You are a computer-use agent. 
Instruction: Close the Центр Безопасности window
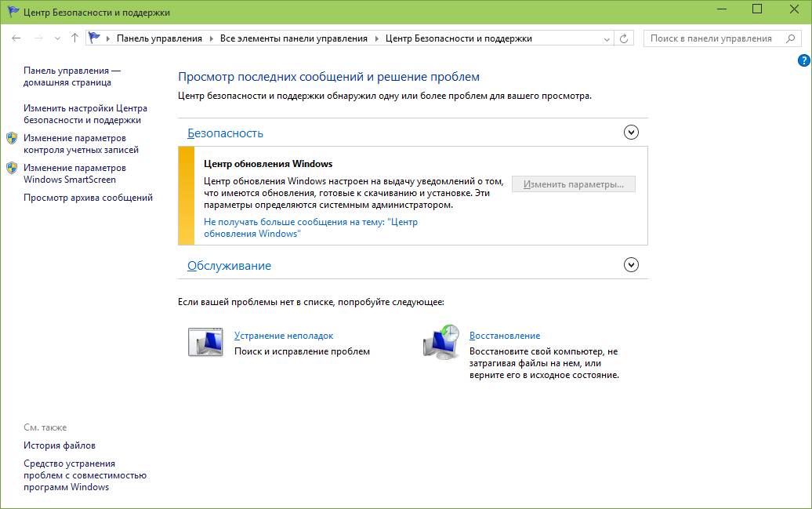click(794, 10)
